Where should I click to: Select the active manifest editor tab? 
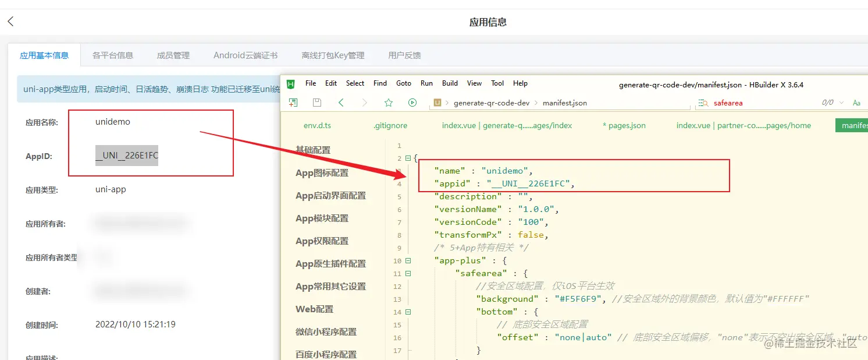point(852,125)
